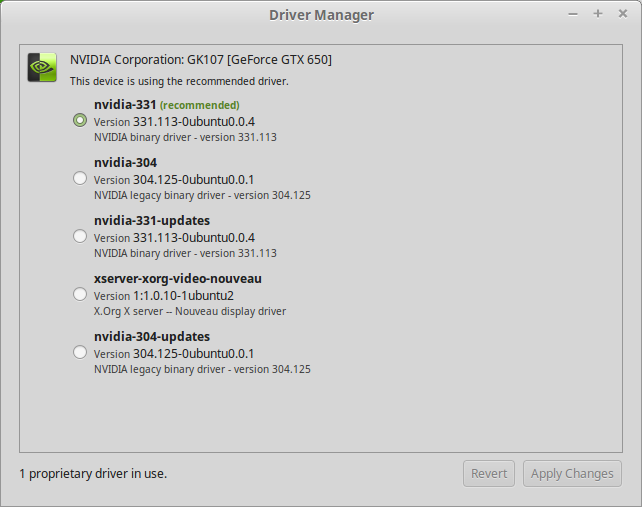Choose the nvidia-304 driver radio button
The image size is (642, 507).
[80, 179]
